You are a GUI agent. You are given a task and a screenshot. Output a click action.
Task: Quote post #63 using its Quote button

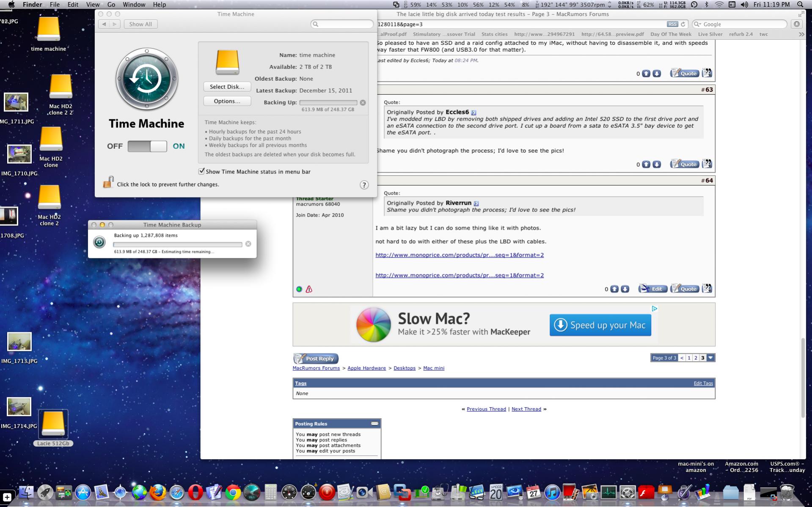(x=684, y=164)
